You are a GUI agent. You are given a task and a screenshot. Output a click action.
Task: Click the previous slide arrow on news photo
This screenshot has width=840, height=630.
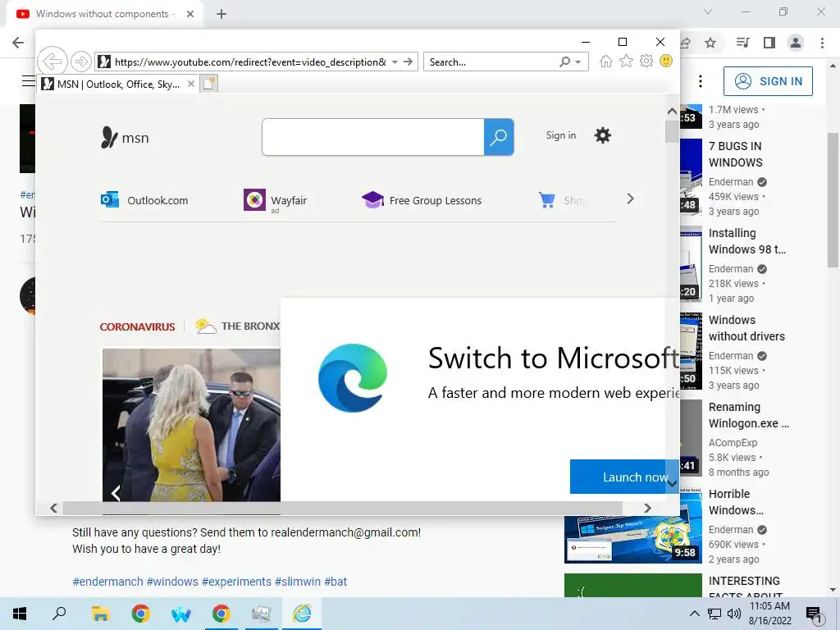point(116,492)
